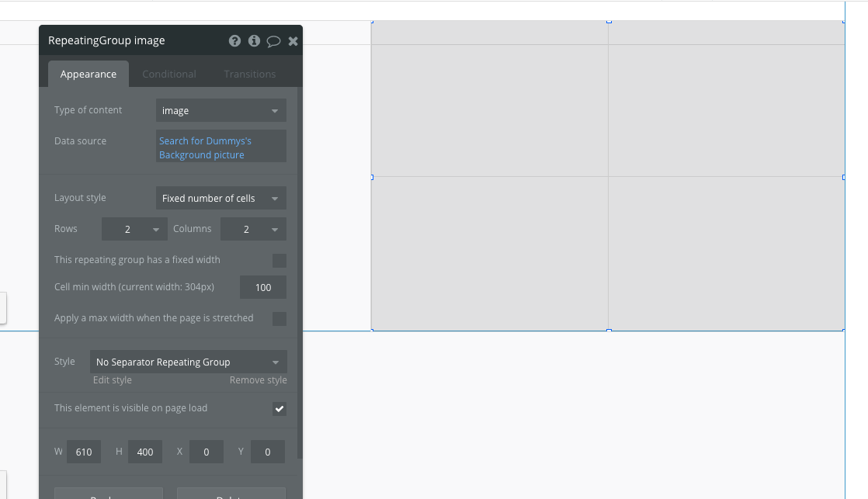Click the help question mark icon
This screenshot has width=868, height=499.
[234, 41]
